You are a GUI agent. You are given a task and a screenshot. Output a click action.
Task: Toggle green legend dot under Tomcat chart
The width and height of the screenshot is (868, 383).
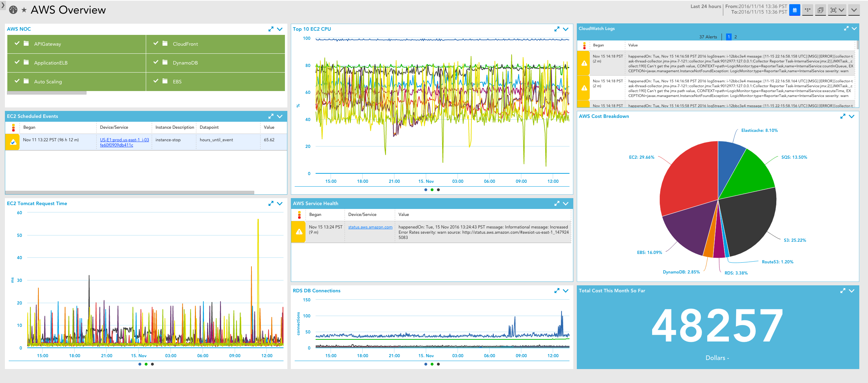146,364
